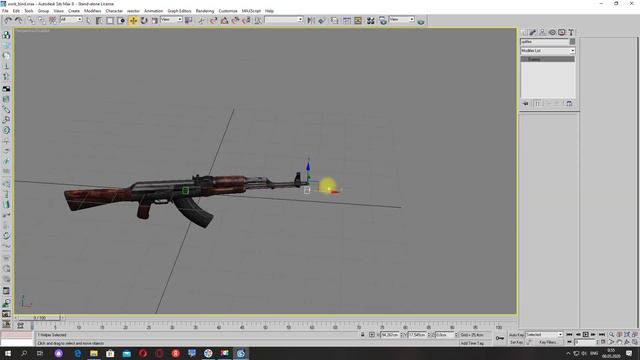640x360 pixels.
Task: Click Configure Modifier Sets icon
Action: pos(569,104)
